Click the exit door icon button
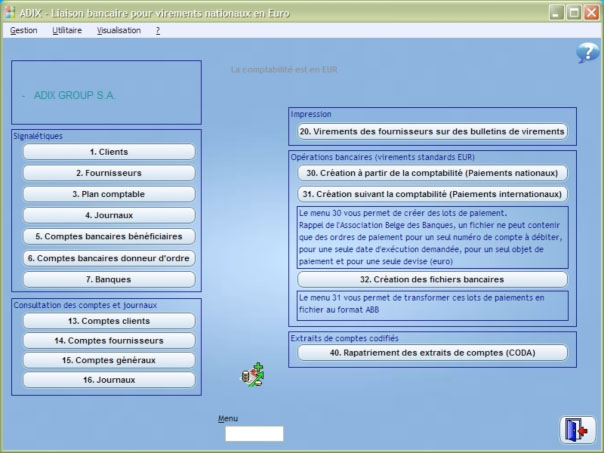Viewport: 604px width, 453px height. 577,430
